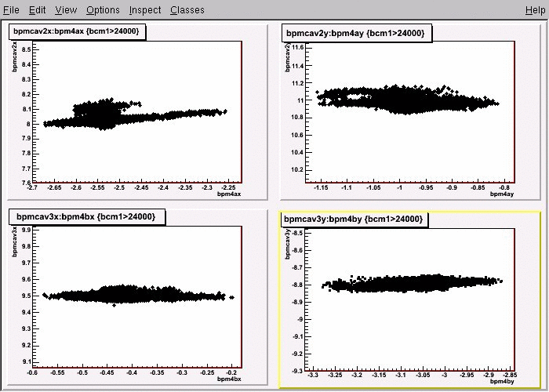The width and height of the screenshot is (549, 392).
Task: Click the 8.5 tick on bpmcav2x axis
Action: pos(26,49)
